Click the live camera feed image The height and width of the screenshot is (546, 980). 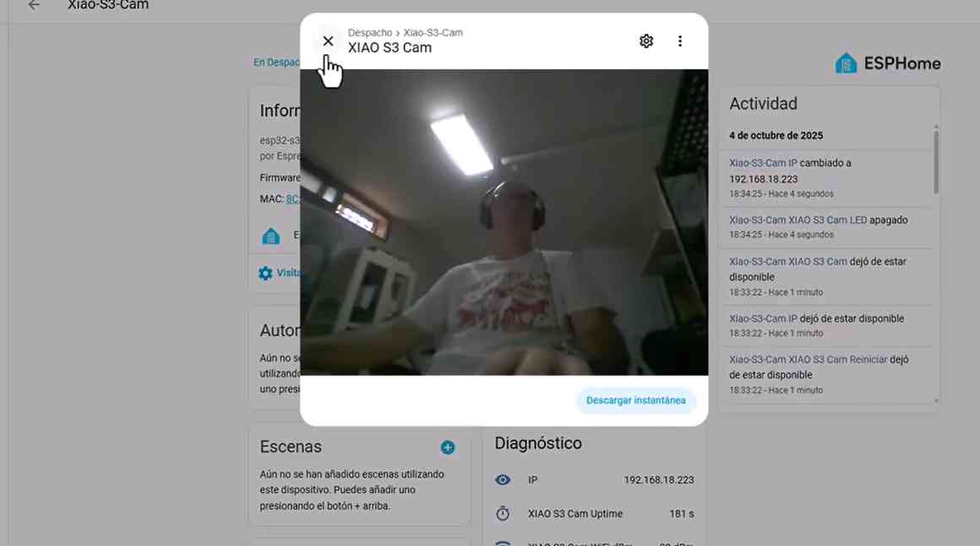click(504, 222)
